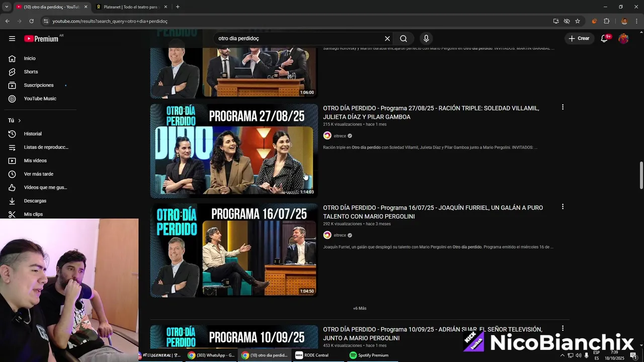Open options menu for the 16/07/25 video
Screen dimensions: 644x362
coord(562,207)
